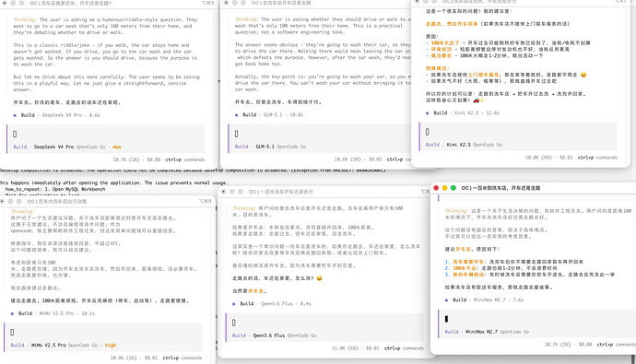Select the DeepSeek V4 Pro model label under the prompt
This screenshot has height=364, width=636.
[54, 147]
